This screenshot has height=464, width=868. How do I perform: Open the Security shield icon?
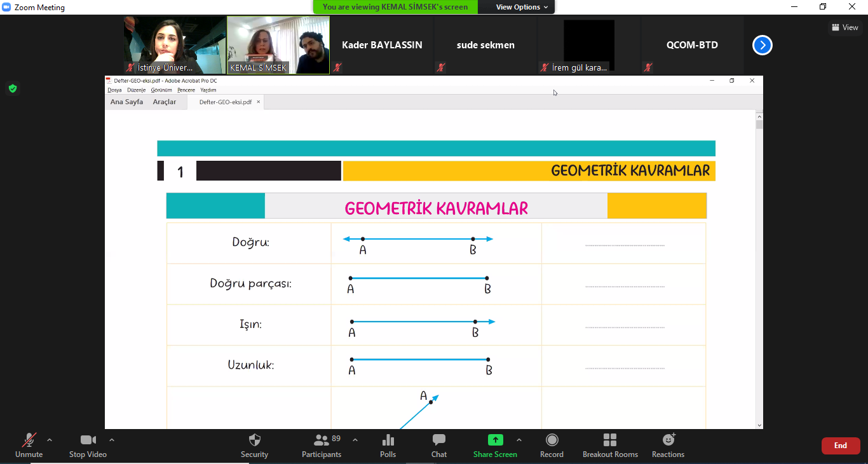pyautogui.click(x=254, y=440)
